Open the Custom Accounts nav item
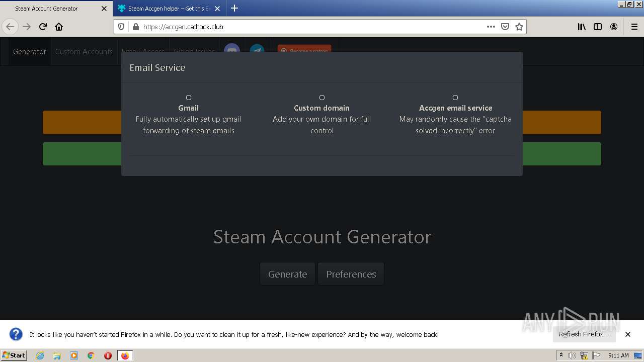The width and height of the screenshot is (644, 362). pyautogui.click(x=84, y=51)
